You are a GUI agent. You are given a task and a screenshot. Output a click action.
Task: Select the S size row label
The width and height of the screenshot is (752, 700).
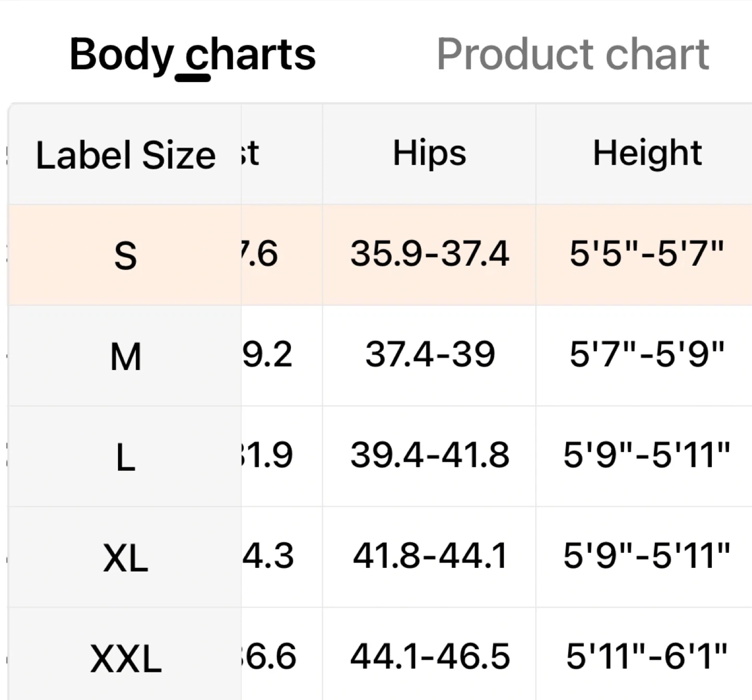point(125,255)
